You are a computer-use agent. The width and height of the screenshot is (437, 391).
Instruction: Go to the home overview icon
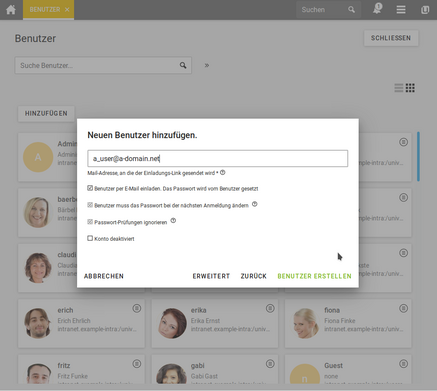coord(11,9)
